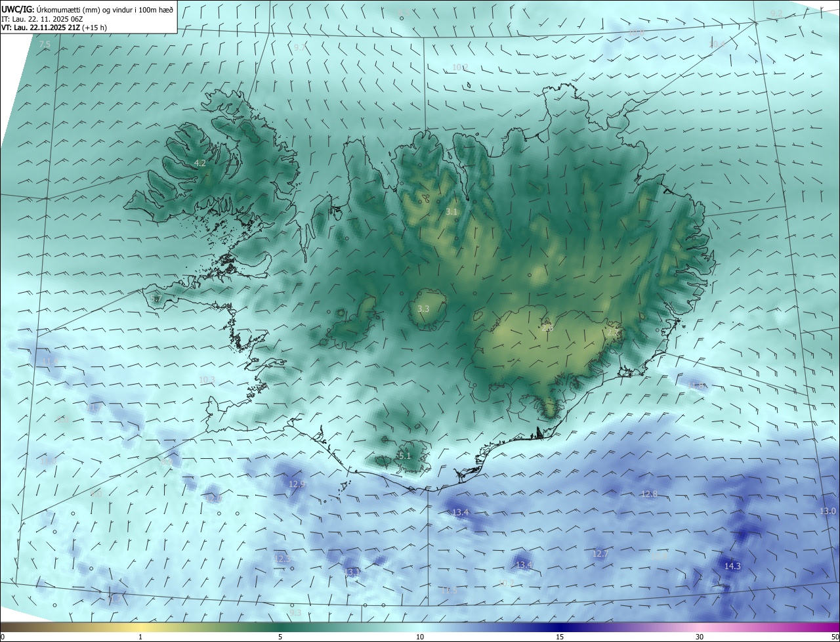Click the title text 'UWC/IG: Úrkomumætti (mm) og vindur í 100m hæð'
This screenshot has width=840, height=642.
pyautogui.click(x=87, y=9)
